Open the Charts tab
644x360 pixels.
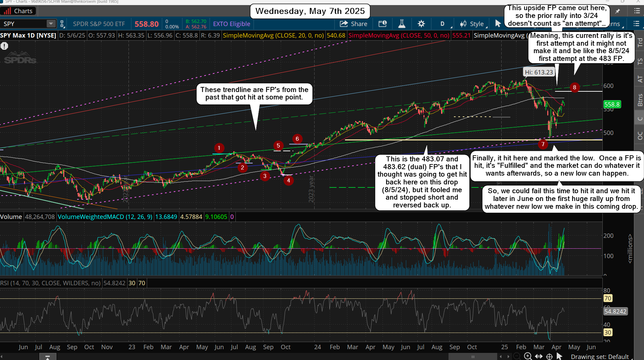click(18, 11)
